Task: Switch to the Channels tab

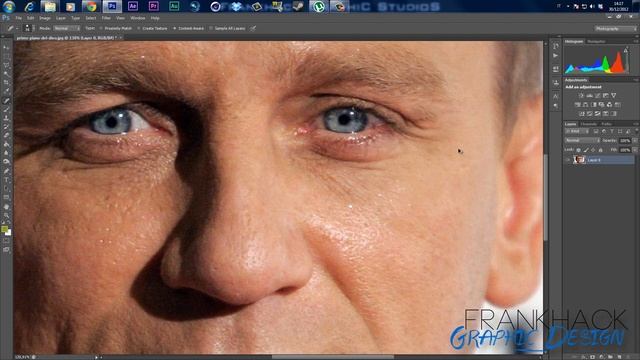Action: coord(589,124)
